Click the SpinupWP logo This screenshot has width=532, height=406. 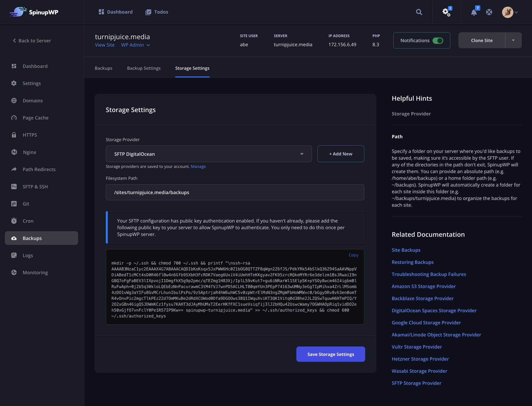click(x=34, y=12)
